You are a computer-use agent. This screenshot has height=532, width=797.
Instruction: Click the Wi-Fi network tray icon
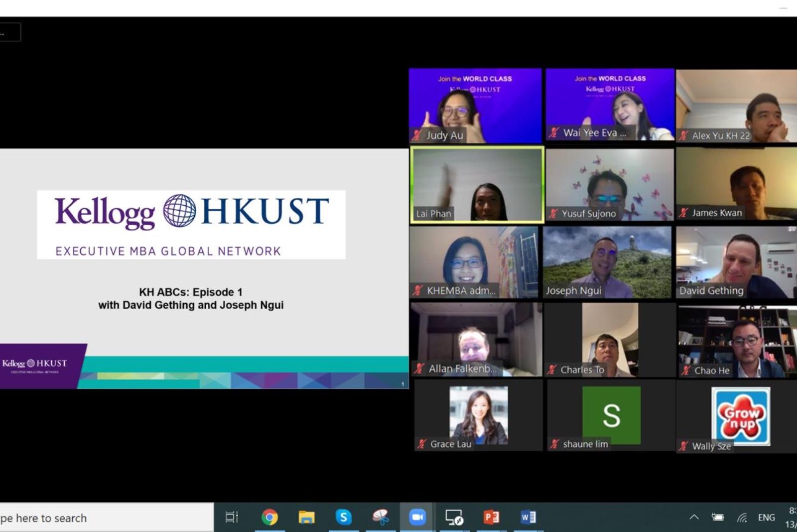click(742, 518)
